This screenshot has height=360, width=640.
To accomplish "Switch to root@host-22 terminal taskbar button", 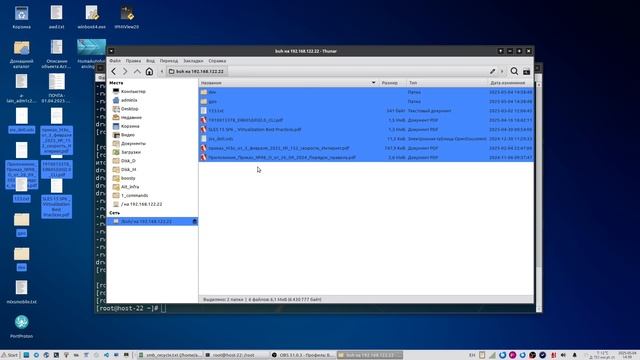I will [x=236, y=355].
